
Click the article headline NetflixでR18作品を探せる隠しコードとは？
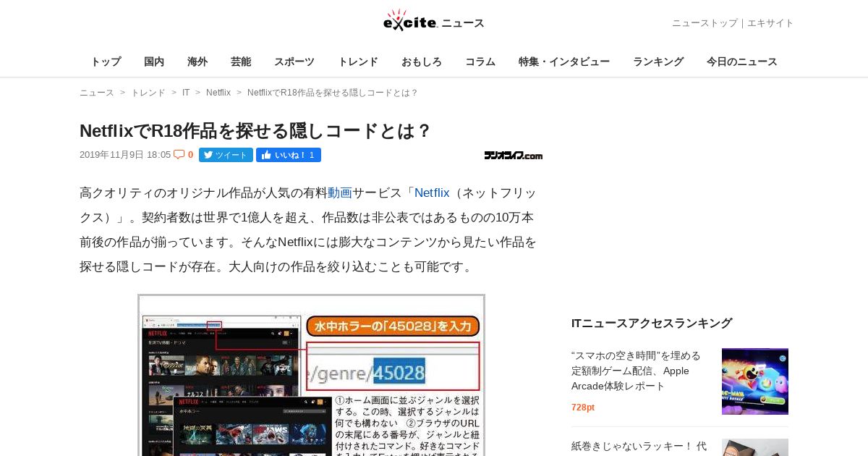[256, 131]
